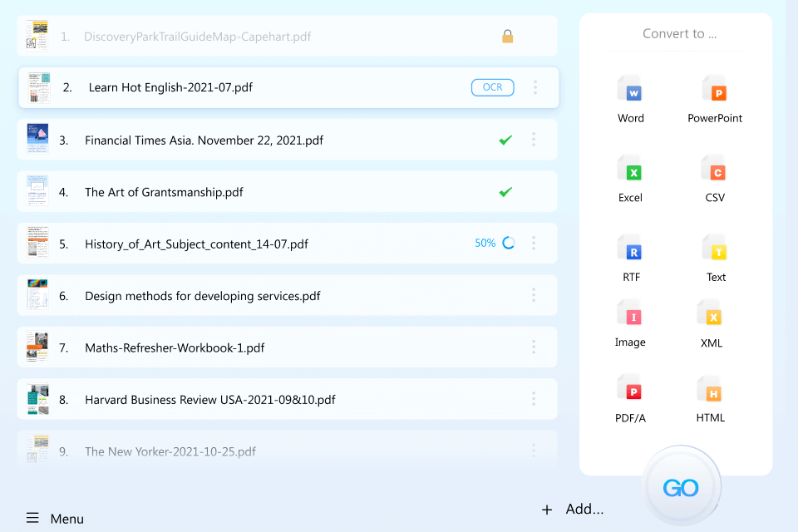
Task: Click the green checkmark for The Art of Grantsmanship
Action: click(505, 192)
